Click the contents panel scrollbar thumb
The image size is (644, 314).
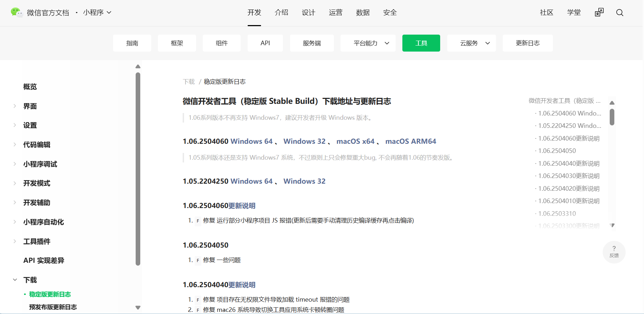[612, 117]
